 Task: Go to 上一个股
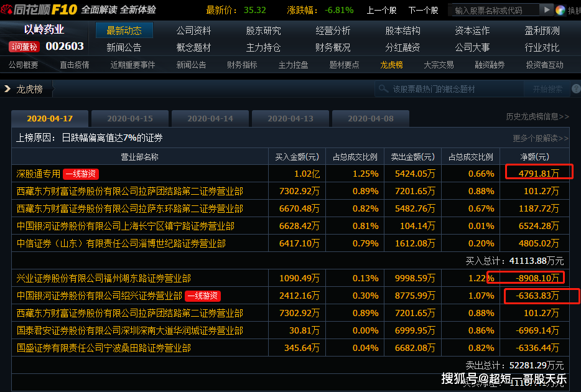(x=381, y=11)
